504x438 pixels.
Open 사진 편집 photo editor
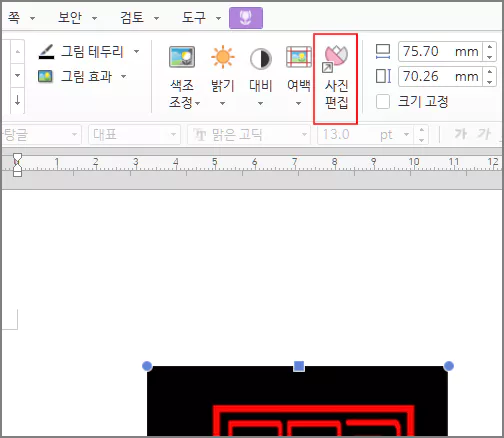pyautogui.click(x=336, y=79)
